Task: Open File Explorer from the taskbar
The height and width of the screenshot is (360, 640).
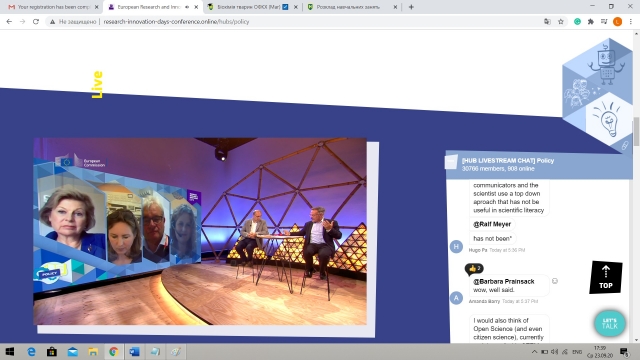Action: (x=93, y=351)
